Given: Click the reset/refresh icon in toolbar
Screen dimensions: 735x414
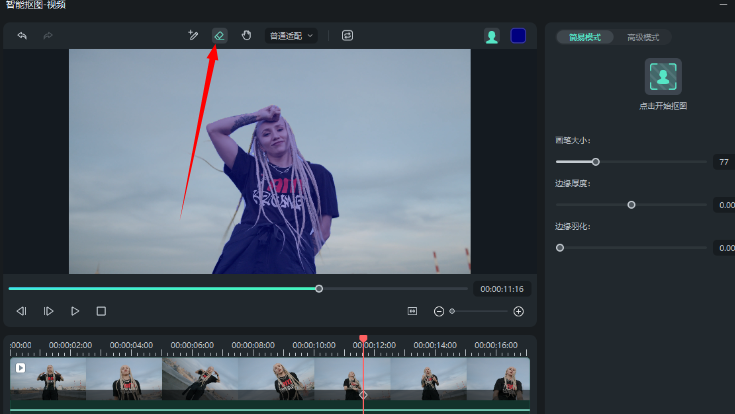Looking at the screenshot, I should click(x=347, y=36).
